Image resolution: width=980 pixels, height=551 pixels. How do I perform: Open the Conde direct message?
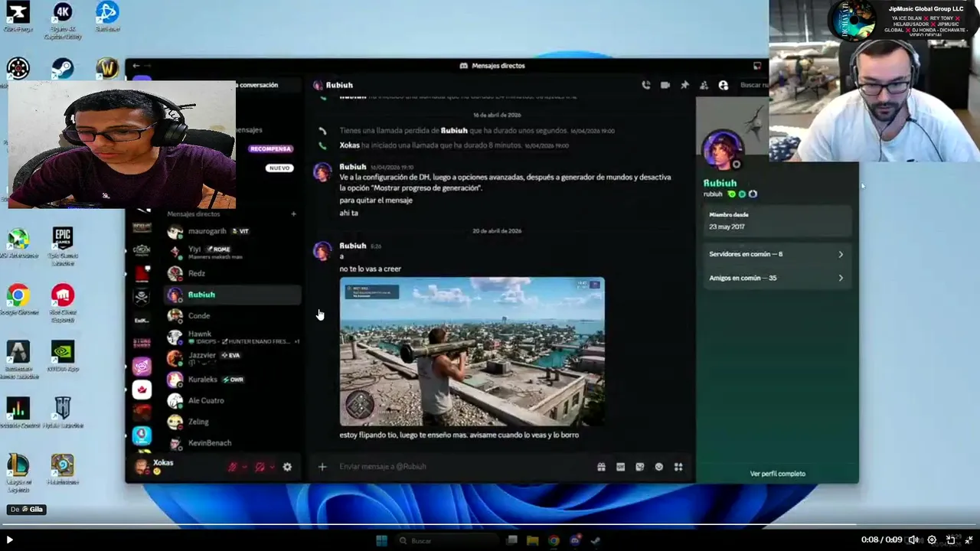point(232,315)
